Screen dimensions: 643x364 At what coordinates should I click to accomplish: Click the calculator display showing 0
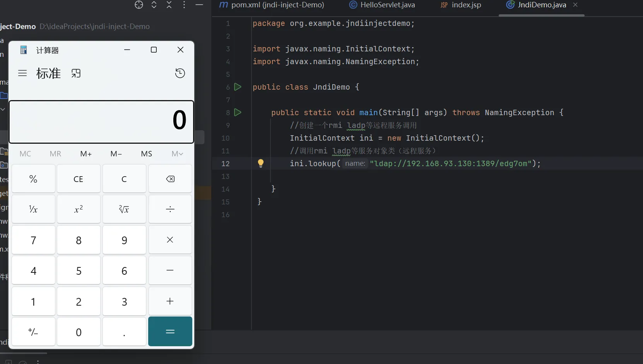(101, 122)
